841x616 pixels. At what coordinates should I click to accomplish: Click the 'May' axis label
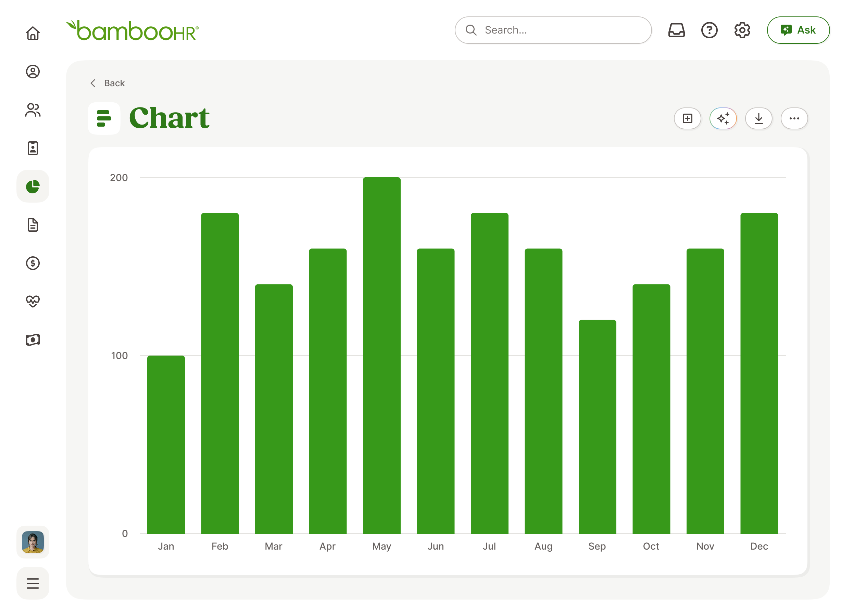pos(382,546)
